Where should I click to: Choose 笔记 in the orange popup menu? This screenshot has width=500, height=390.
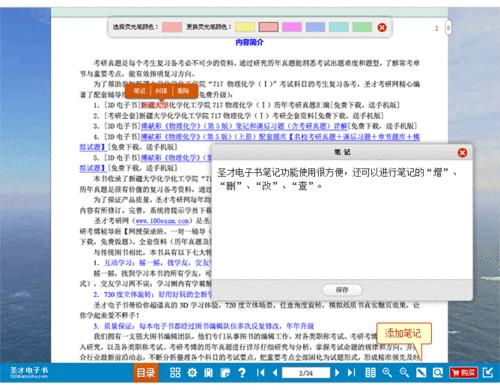click(x=139, y=91)
